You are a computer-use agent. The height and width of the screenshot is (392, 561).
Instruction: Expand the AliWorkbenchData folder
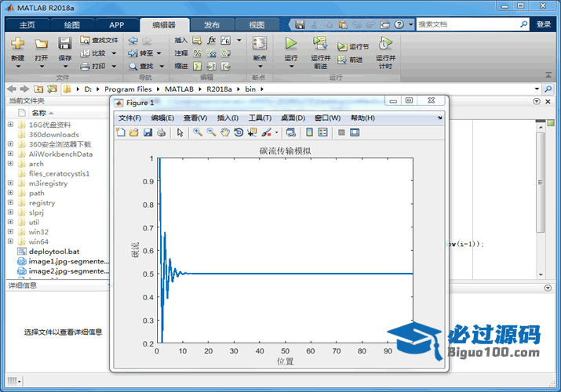[x=10, y=154]
